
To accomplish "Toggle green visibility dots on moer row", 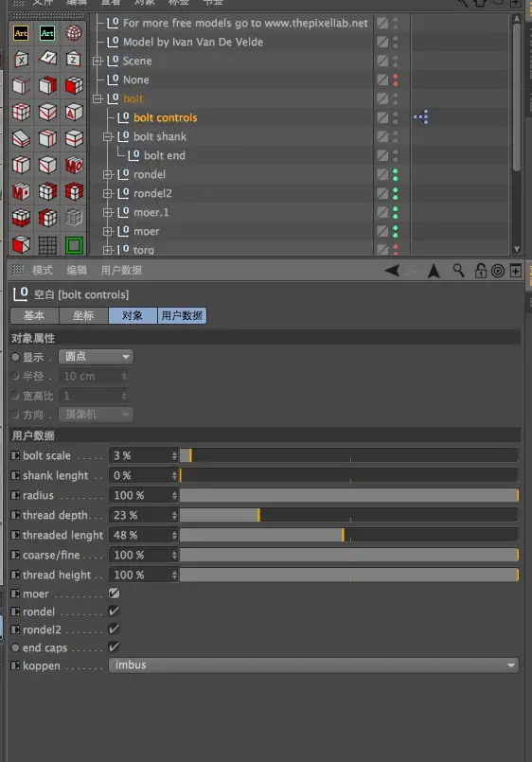I will point(395,231).
